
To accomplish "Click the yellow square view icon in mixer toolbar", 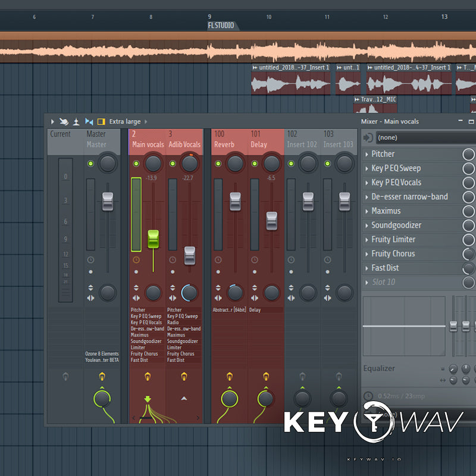I will tap(101, 121).
